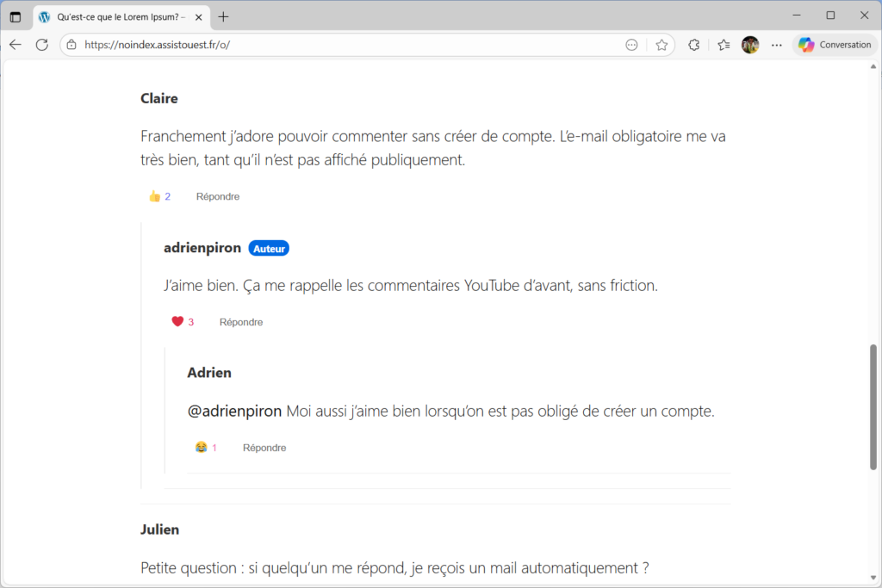Open the browser Extensions puzzle icon
The width and height of the screenshot is (882, 588).
click(x=694, y=45)
